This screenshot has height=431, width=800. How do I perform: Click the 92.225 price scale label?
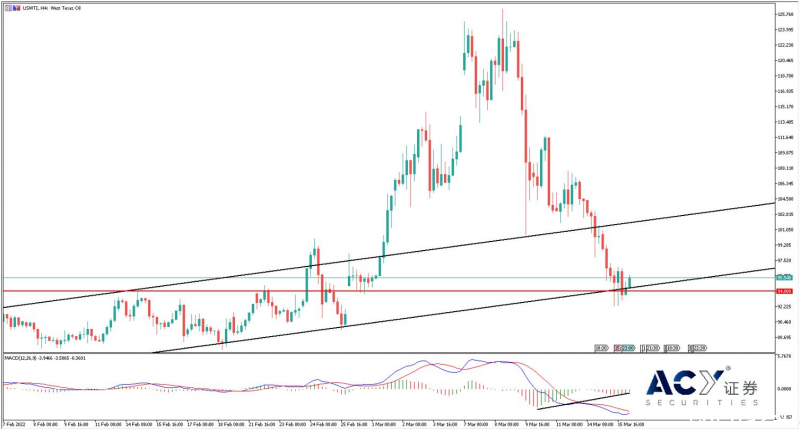(784, 307)
